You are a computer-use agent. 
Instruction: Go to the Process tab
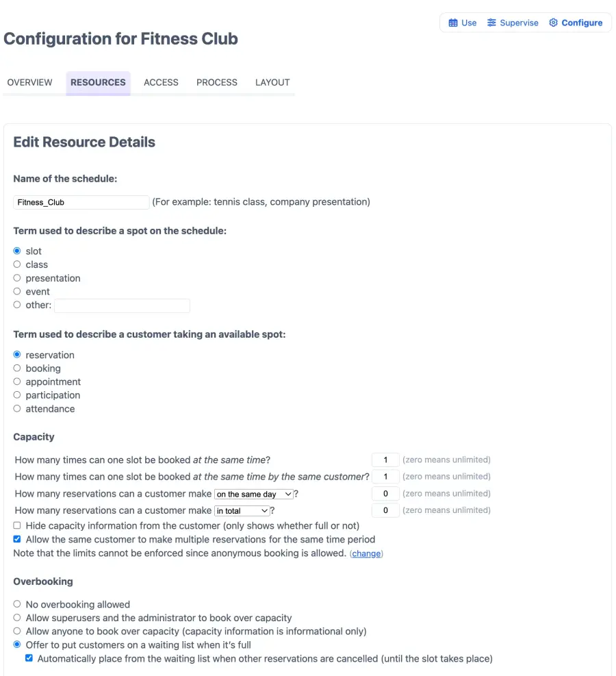click(217, 82)
